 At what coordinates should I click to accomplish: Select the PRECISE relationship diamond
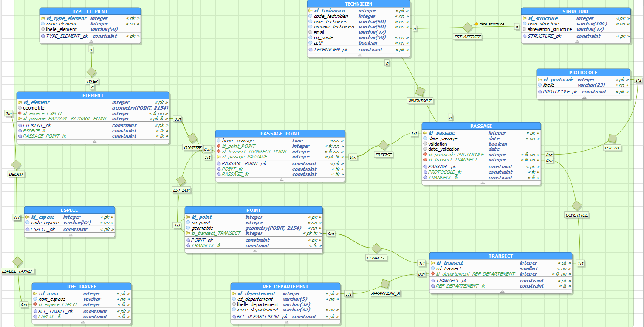click(x=384, y=145)
